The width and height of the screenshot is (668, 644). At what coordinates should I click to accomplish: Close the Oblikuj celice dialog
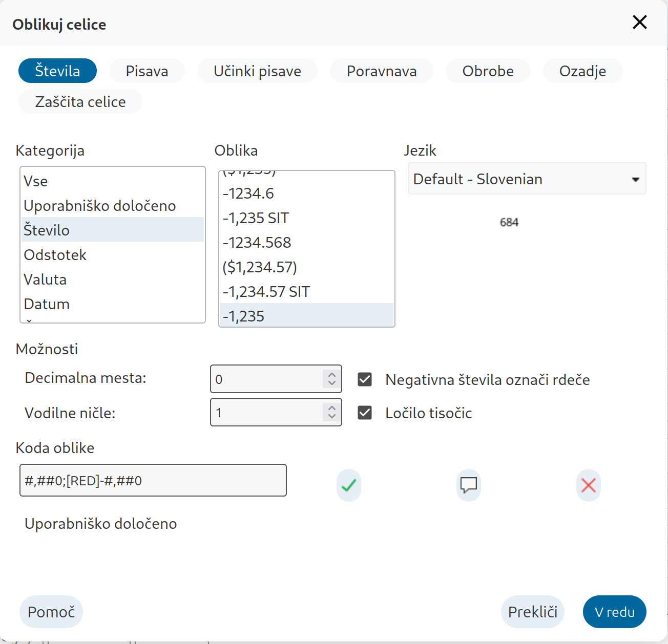pos(640,22)
